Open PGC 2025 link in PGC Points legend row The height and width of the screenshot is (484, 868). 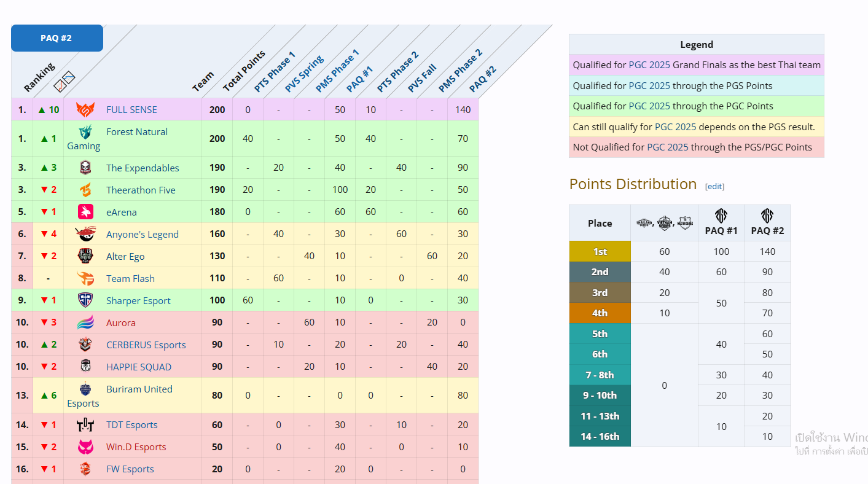pos(649,106)
